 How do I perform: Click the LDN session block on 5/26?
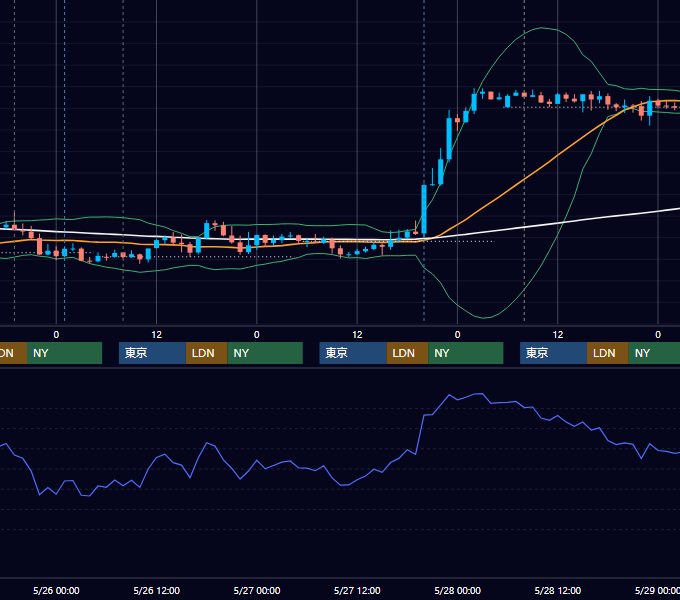[x=206, y=353]
